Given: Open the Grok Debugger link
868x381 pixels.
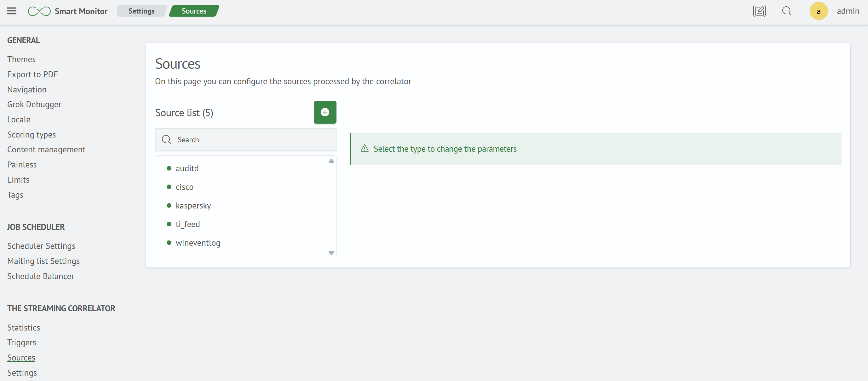Looking at the screenshot, I should tap(34, 104).
